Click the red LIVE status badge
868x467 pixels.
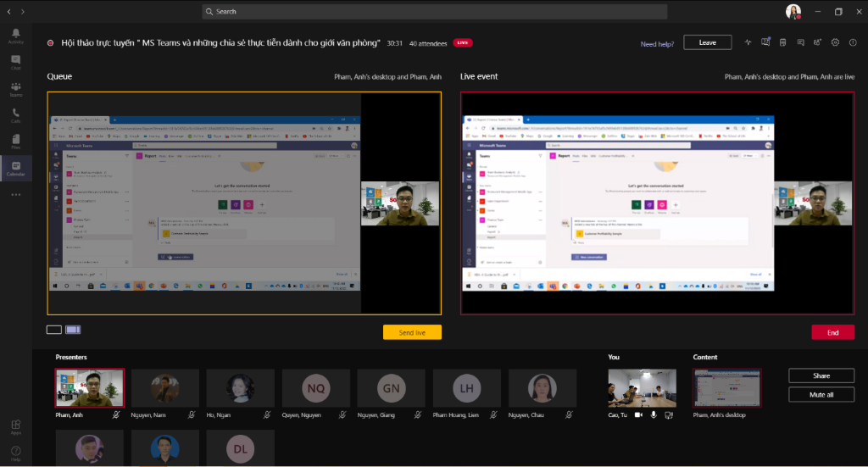(463, 42)
